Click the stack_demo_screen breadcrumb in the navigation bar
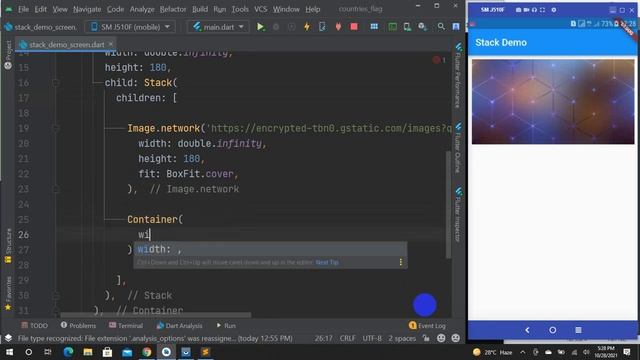This screenshot has width=640, height=360. (41, 27)
